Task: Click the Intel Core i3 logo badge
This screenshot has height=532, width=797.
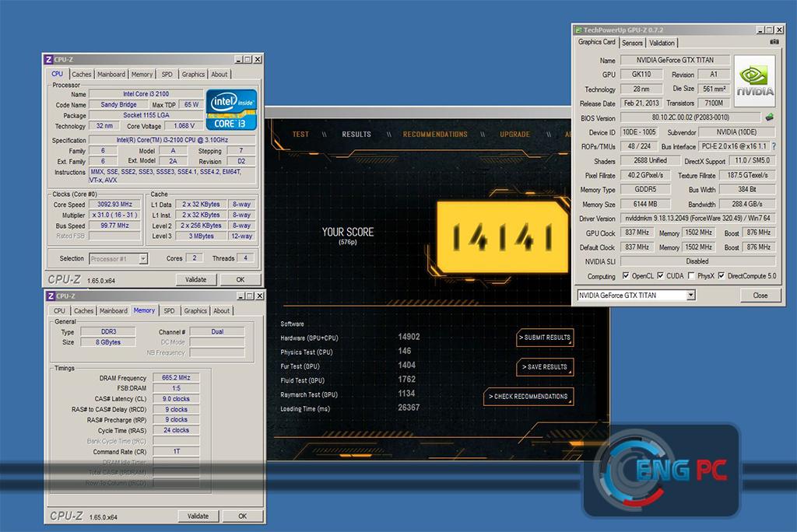Action: [x=231, y=109]
